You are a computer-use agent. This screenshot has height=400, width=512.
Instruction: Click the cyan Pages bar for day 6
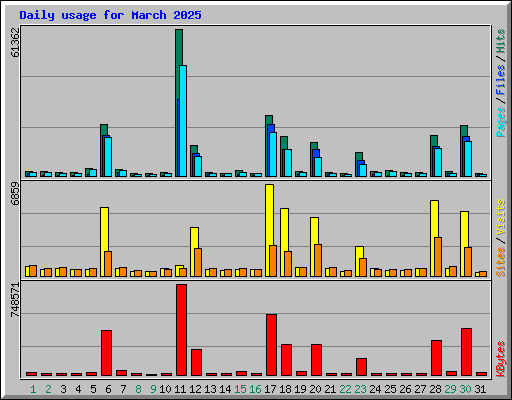(108, 157)
